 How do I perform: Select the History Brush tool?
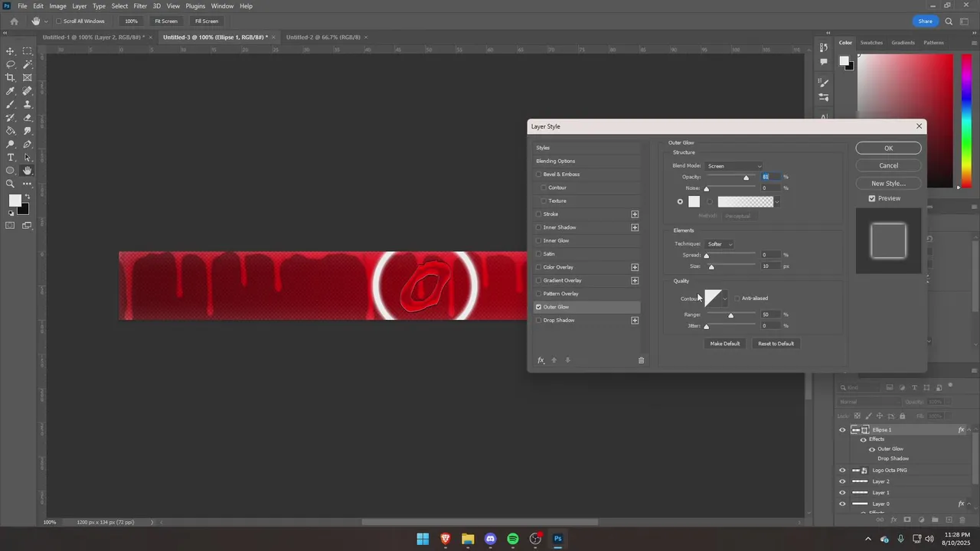(11, 118)
